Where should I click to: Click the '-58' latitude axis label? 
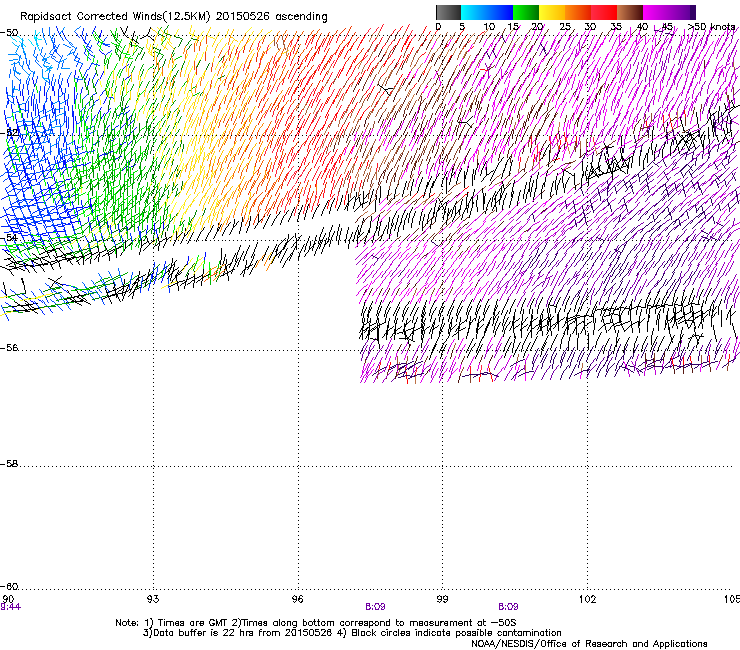point(9,464)
